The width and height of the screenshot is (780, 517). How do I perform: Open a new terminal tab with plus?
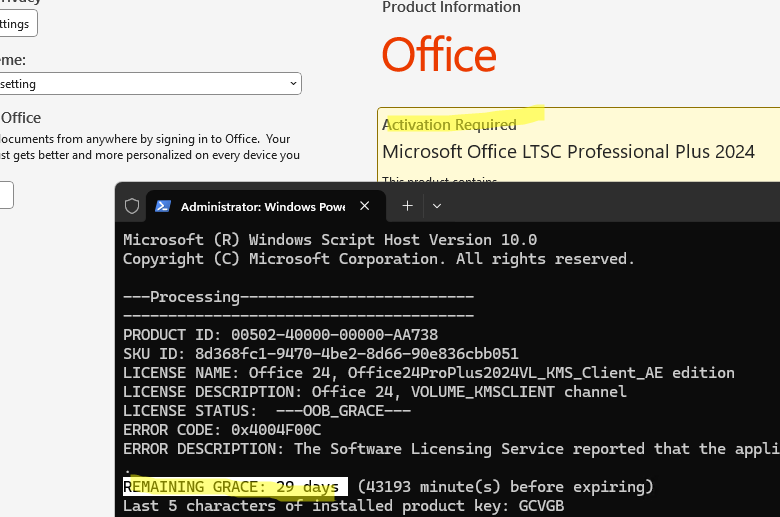(407, 206)
